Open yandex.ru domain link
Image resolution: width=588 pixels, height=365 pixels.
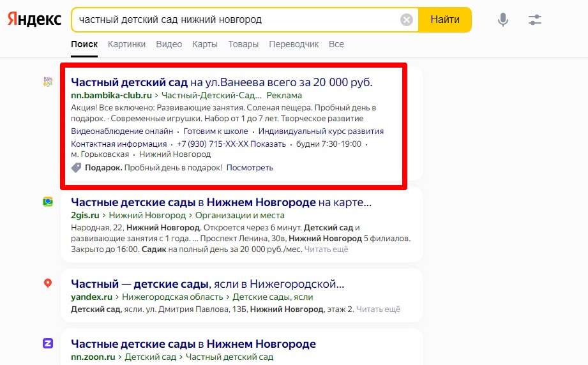coord(91,297)
